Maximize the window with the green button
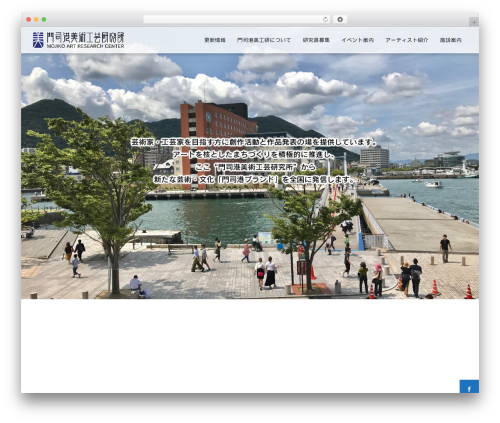 [x=44, y=19]
